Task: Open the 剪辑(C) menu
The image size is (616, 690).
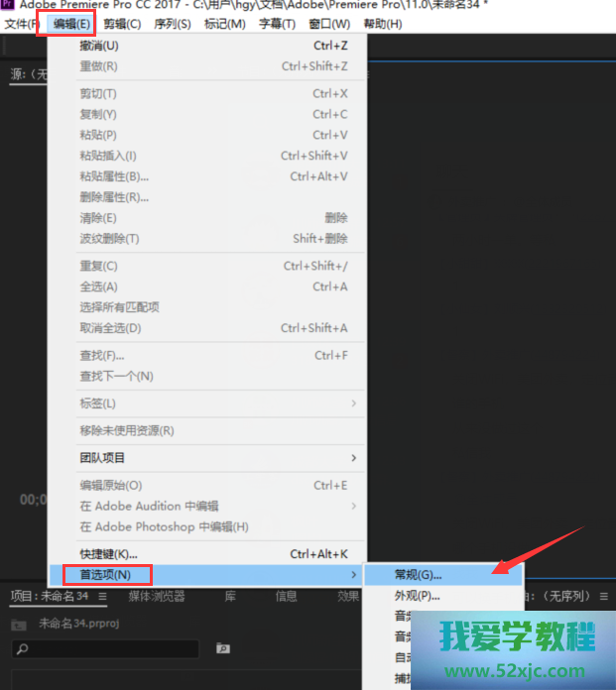Action: (x=122, y=24)
